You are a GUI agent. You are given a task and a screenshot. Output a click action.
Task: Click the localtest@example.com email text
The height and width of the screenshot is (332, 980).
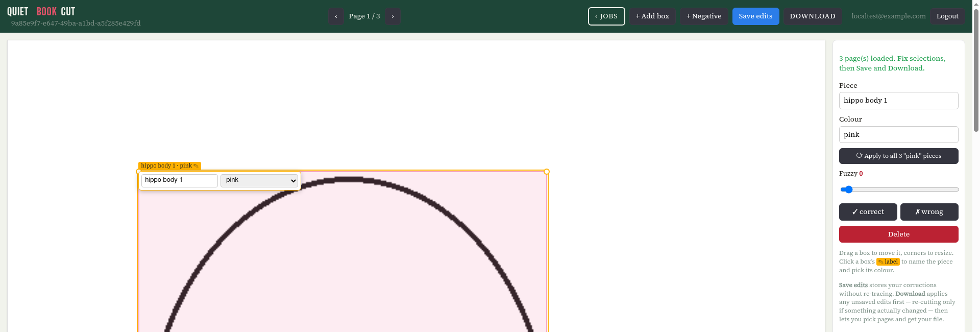point(888,16)
